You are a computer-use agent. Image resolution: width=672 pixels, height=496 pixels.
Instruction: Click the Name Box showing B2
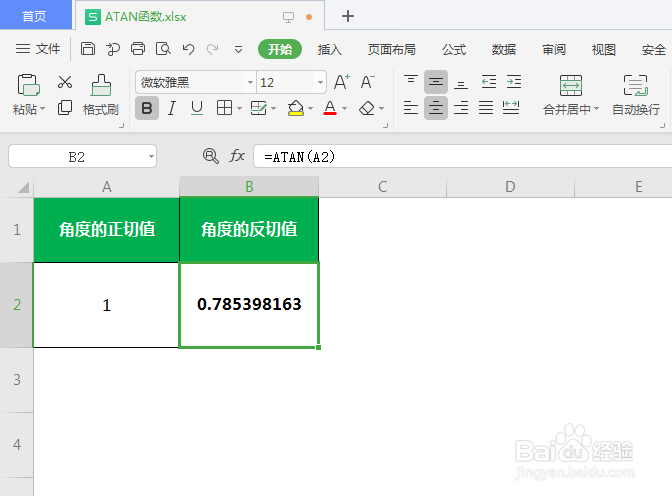(x=82, y=156)
